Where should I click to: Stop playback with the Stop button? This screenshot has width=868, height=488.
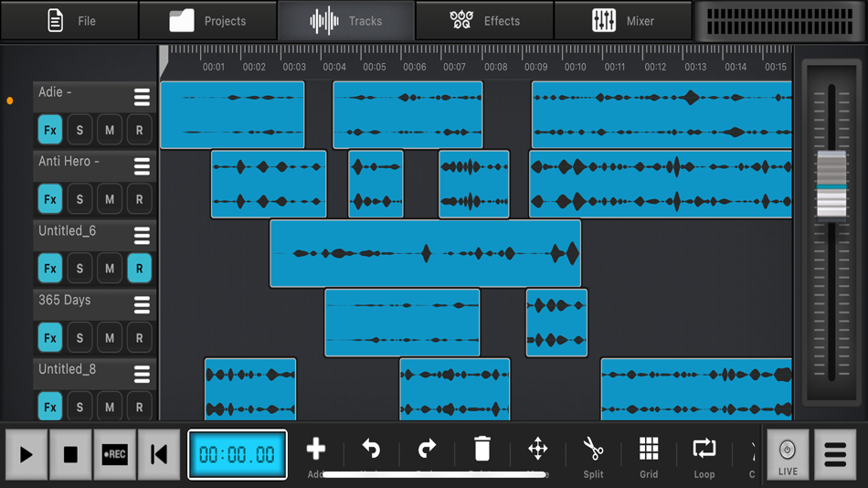pos(70,455)
